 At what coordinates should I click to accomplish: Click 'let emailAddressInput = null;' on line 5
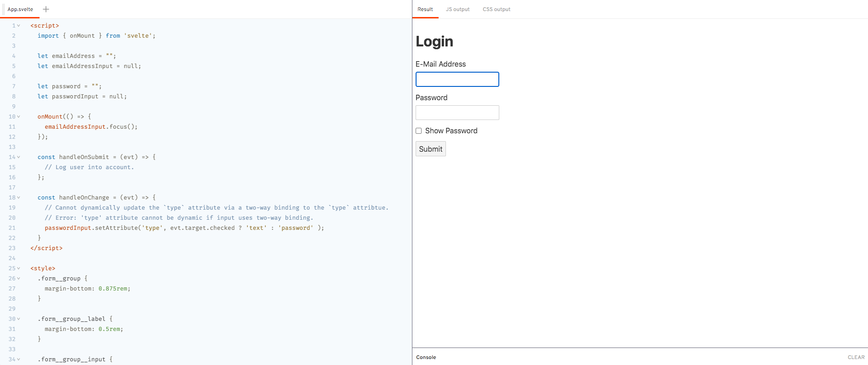click(x=89, y=66)
